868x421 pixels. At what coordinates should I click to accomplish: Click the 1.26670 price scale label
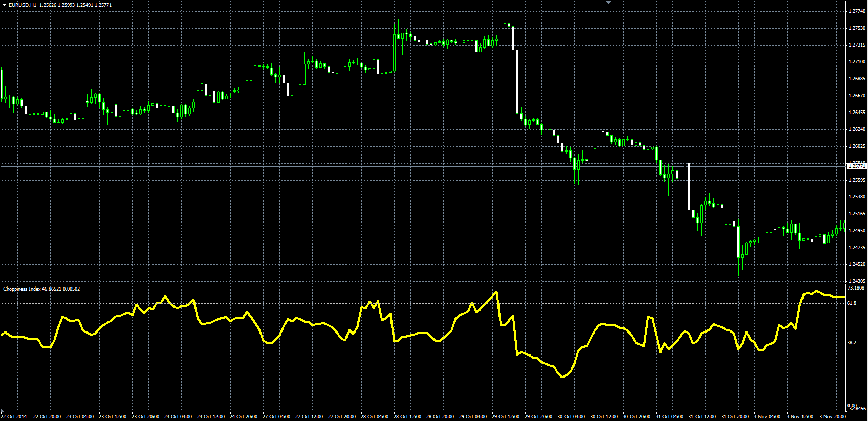857,96
